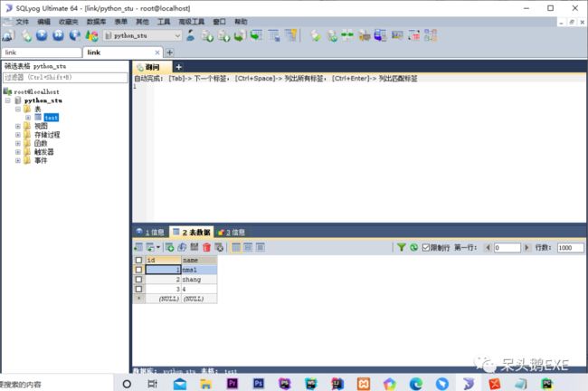Open the 数据库 database menu
The height and width of the screenshot is (391, 588).
[x=96, y=22]
